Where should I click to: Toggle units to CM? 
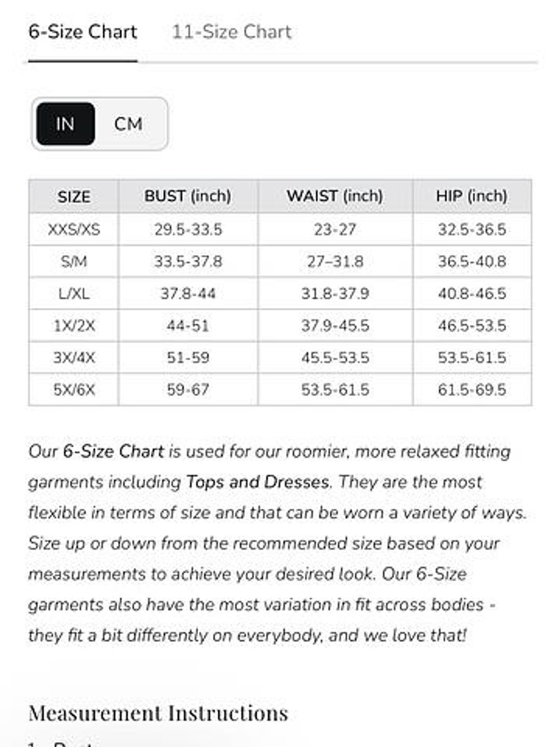coord(128,124)
